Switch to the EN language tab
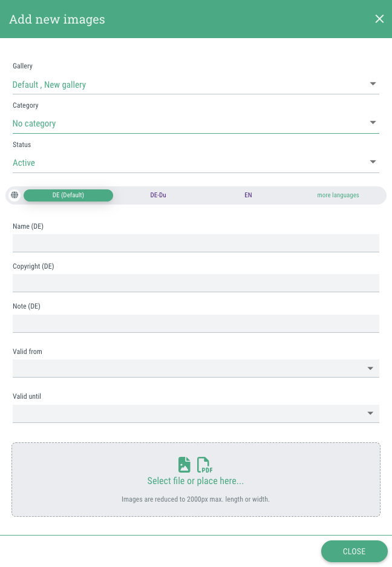Image resolution: width=392 pixels, height=567 pixels. click(248, 195)
